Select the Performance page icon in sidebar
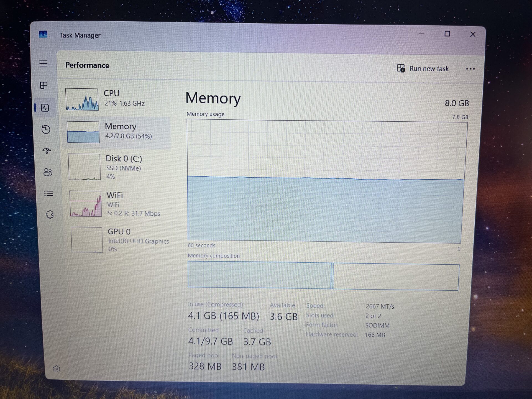Viewport: 532px width, 399px height. pos(45,108)
